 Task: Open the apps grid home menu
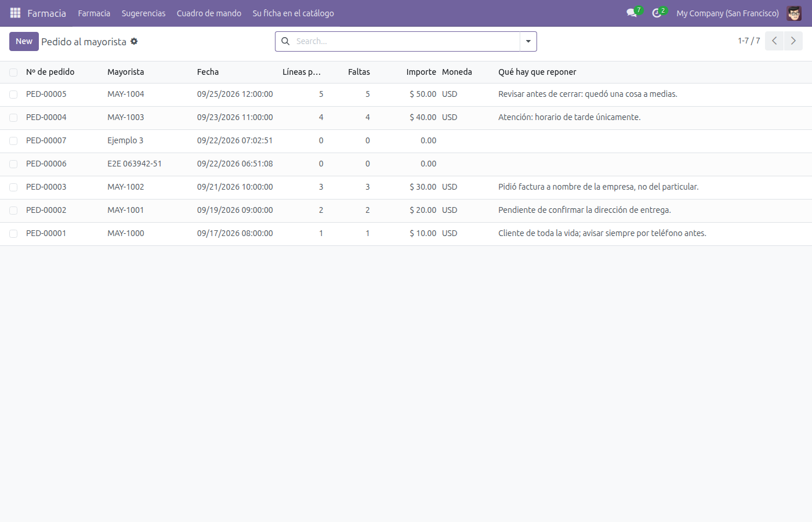pyautogui.click(x=15, y=13)
